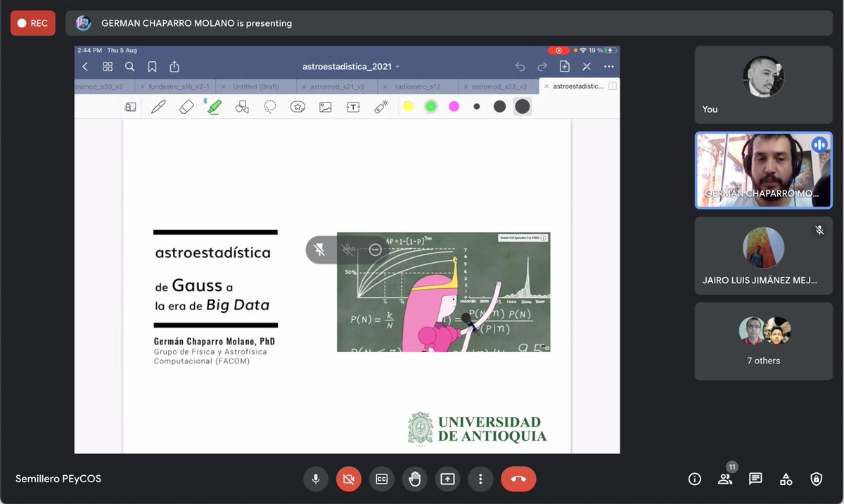
Task: Click the REC recording indicator
Action: tap(33, 23)
